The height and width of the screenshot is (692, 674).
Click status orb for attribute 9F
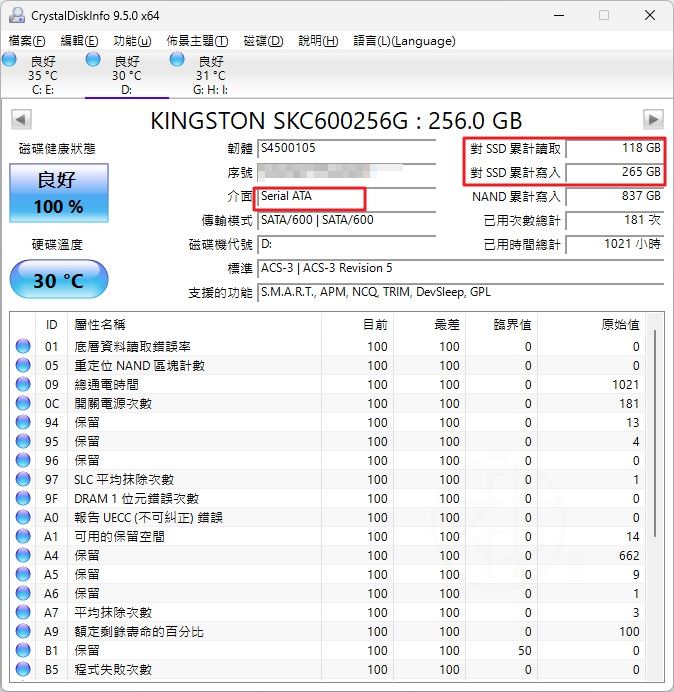(23, 498)
